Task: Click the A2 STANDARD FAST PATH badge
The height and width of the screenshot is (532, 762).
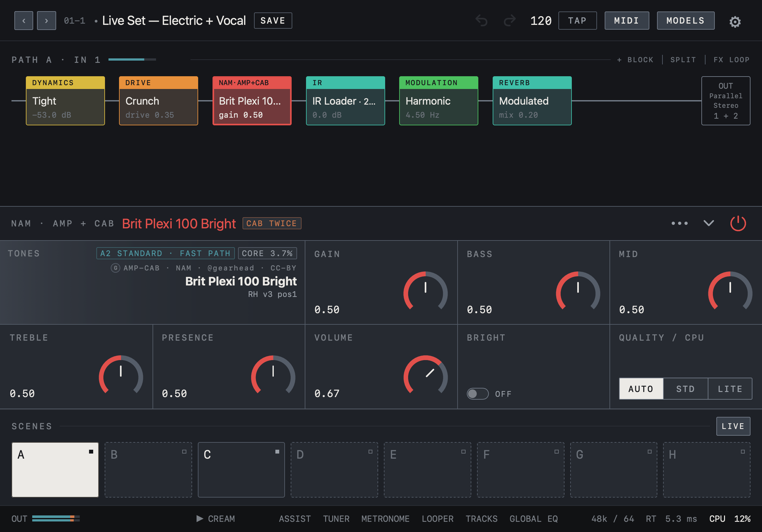Action: click(x=165, y=253)
